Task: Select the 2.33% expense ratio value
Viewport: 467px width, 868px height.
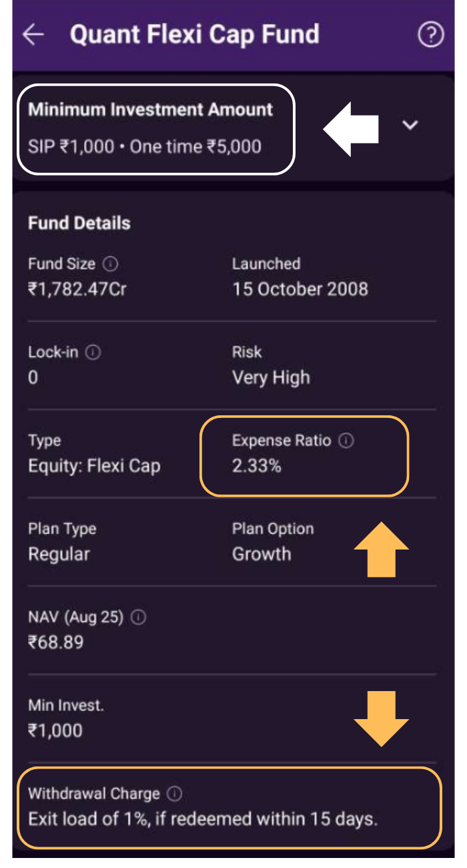Action: coord(257,466)
